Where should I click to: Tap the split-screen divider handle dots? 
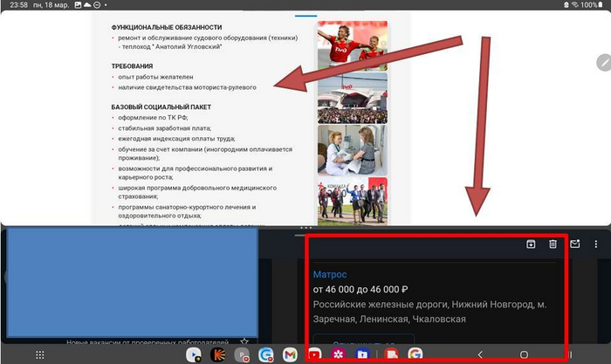305,228
